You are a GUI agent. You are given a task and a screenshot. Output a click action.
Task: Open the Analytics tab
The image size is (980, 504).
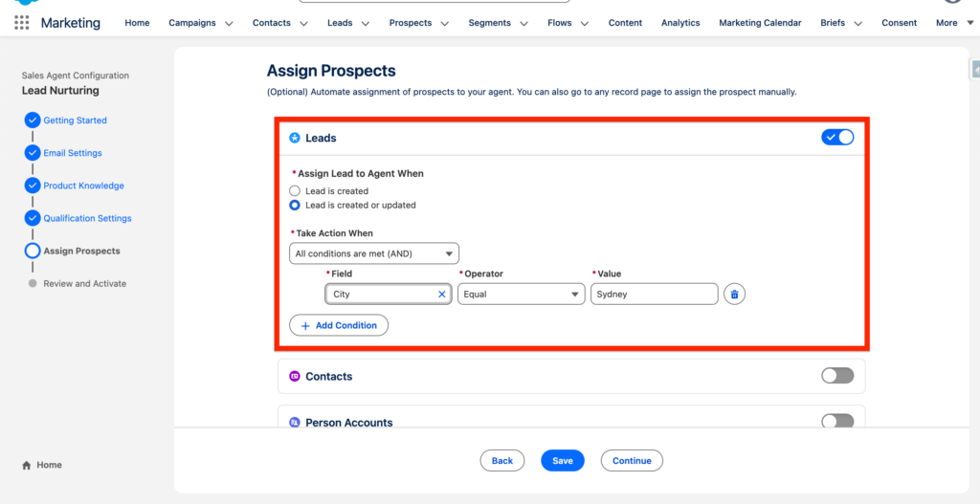680,23
